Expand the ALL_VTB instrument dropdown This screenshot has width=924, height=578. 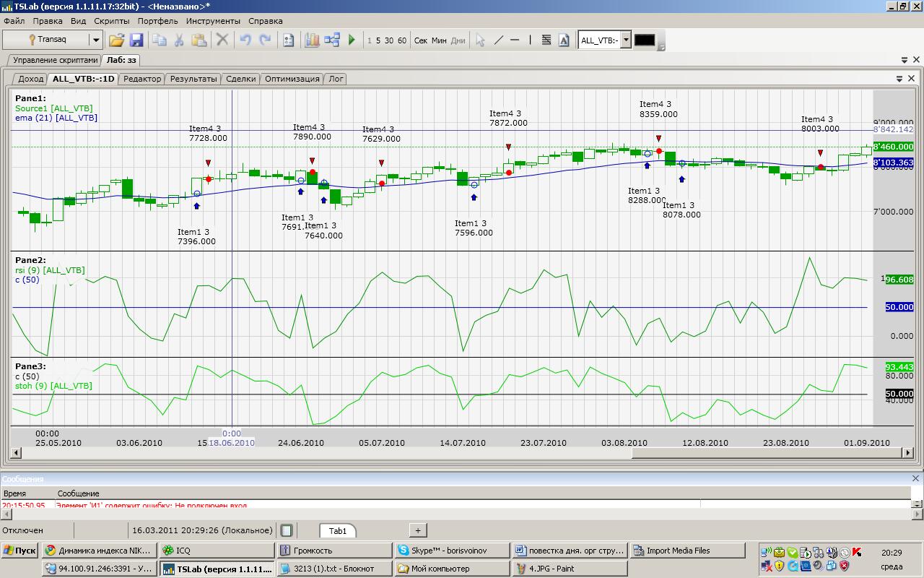pos(626,40)
